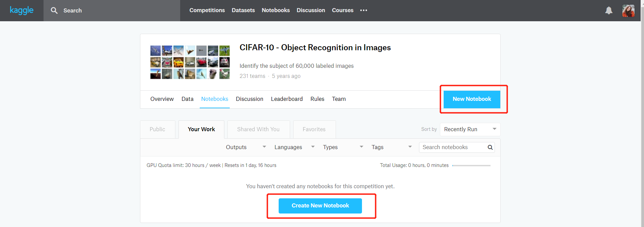The height and width of the screenshot is (227, 644).
Task: Click 'Identify the subject of 60,000 labeled images'
Action: point(297,66)
